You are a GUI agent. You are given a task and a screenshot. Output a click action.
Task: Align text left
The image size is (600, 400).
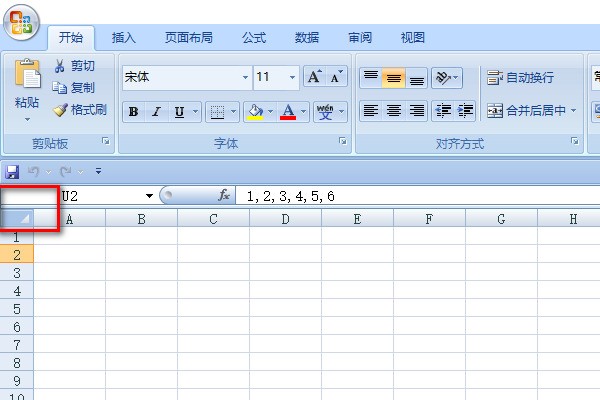[x=370, y=111]
